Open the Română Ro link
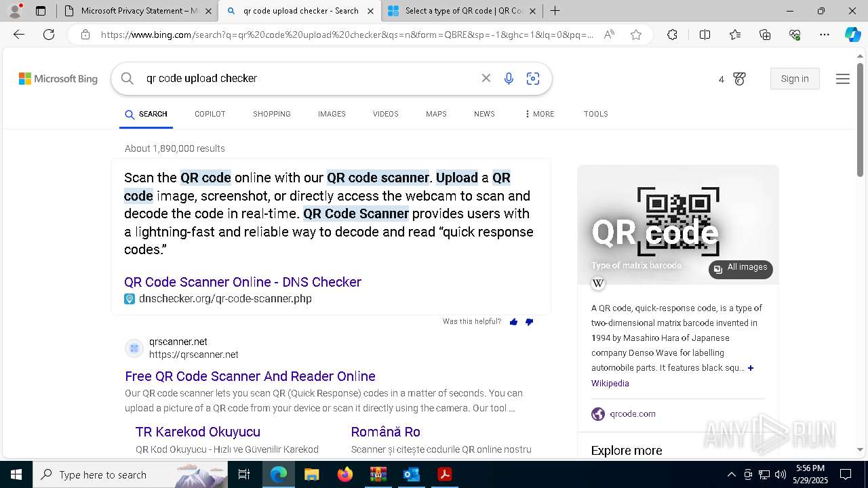 pos(386,432)
